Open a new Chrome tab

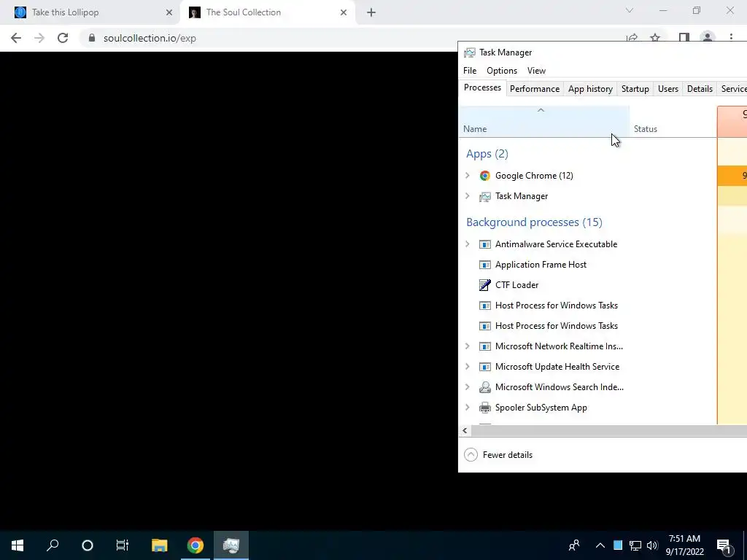(x=371, y=12)
